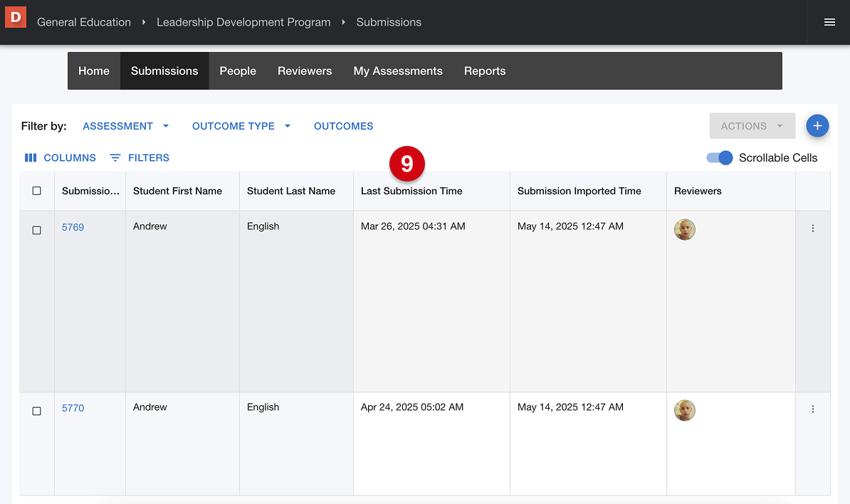Open the row menu for submission 5770
The height and width of the screenshot is (504, 850).
[x=812, y=409]
